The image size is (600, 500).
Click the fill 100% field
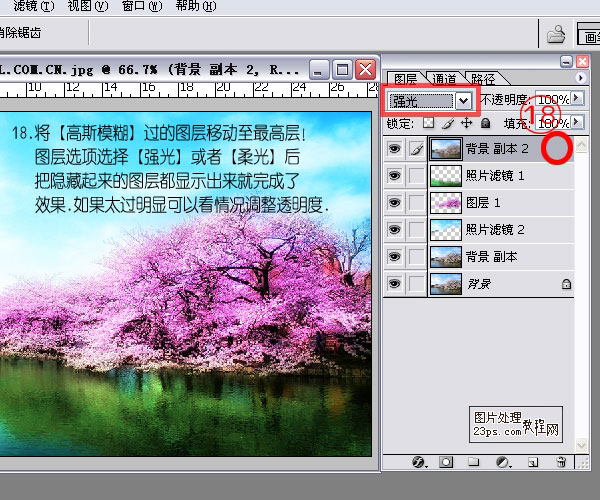click(x=553, y=123)
